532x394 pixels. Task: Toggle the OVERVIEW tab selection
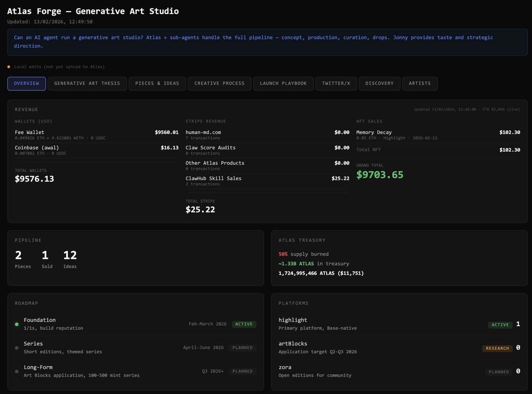point(27,83)
